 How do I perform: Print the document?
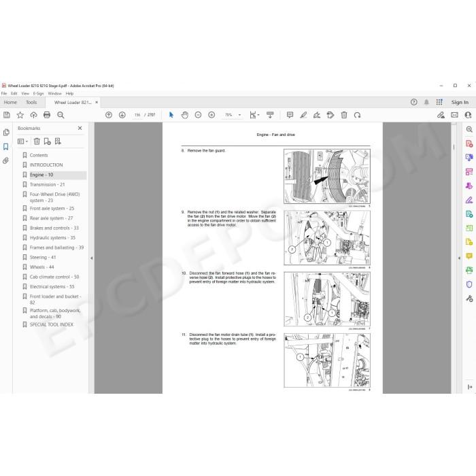47,115
